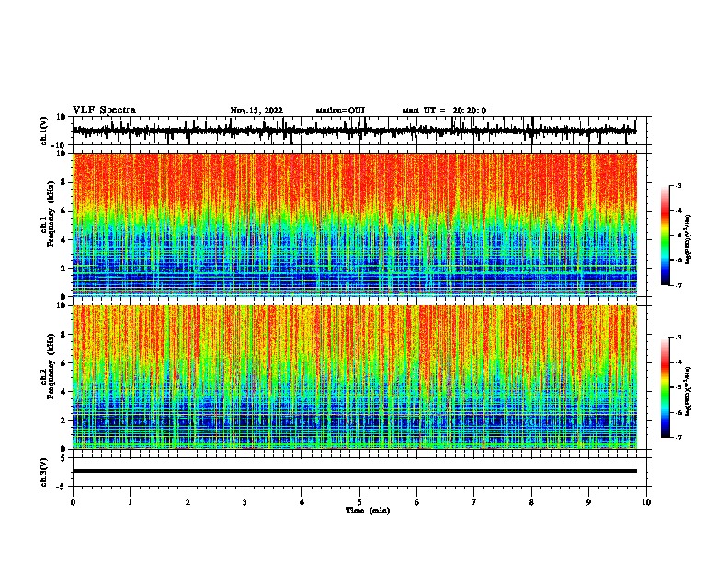
Task: Click the '-7' label on ch.2 color scale
Action: tap(677, 437)
